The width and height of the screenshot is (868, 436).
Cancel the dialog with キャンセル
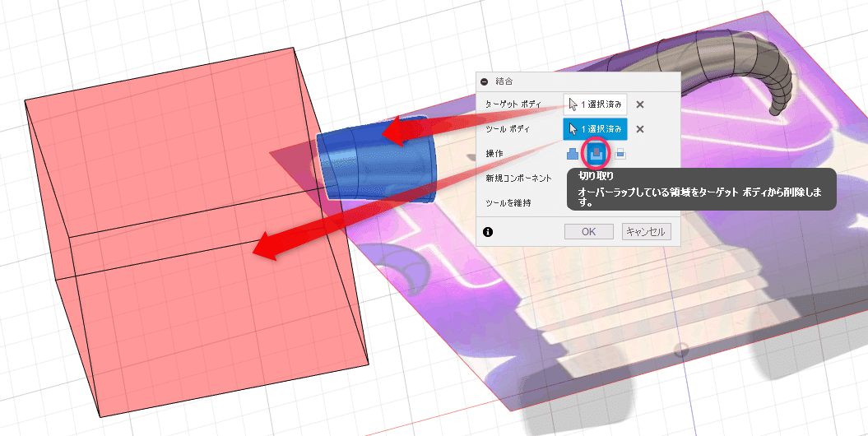click(x=646, y=232)
